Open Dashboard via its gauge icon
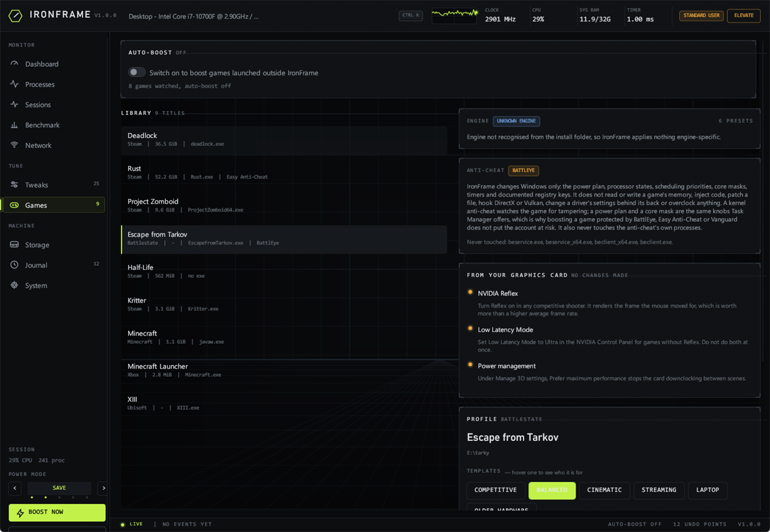Image resolution: width=770 pixels, height=532 pixels. (x=14, y=64)
